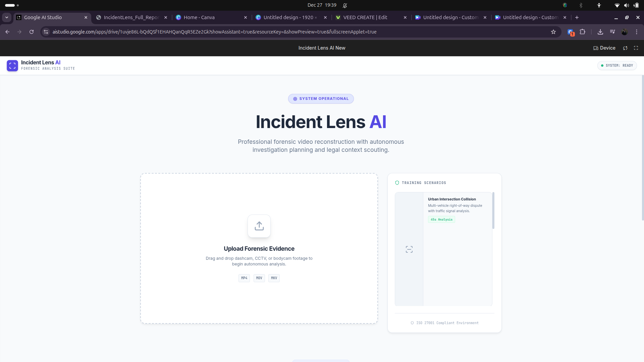
Task: Click the upload arrow icon
Action: (259, 226)
